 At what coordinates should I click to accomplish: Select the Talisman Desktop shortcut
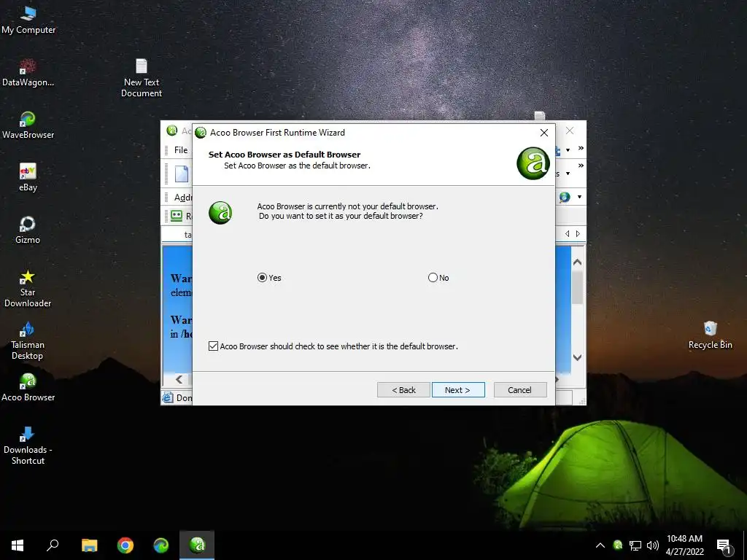28,341
